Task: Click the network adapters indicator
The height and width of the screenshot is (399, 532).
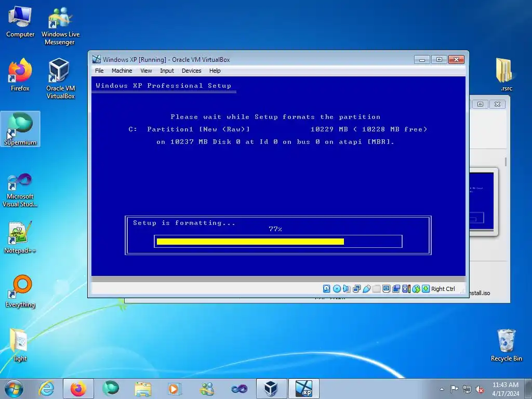Action: click(356, 289)
